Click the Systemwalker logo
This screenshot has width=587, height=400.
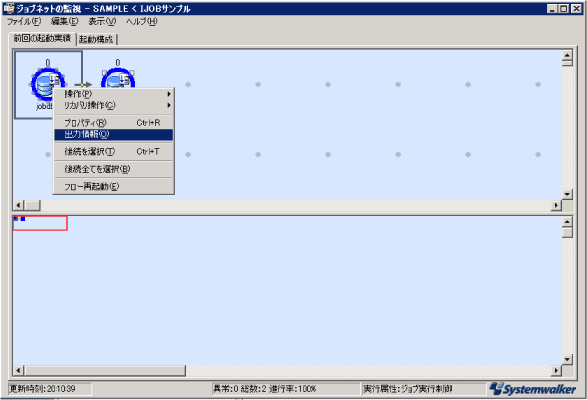point(533,389)
